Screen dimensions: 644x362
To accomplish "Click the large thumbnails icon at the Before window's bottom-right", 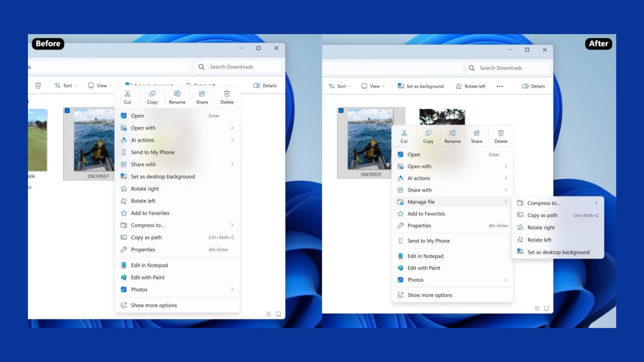I will [x=278, y=314].
